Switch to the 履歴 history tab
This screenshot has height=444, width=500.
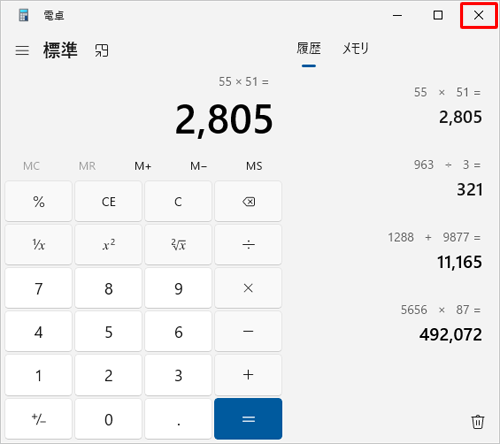(309, 49)
